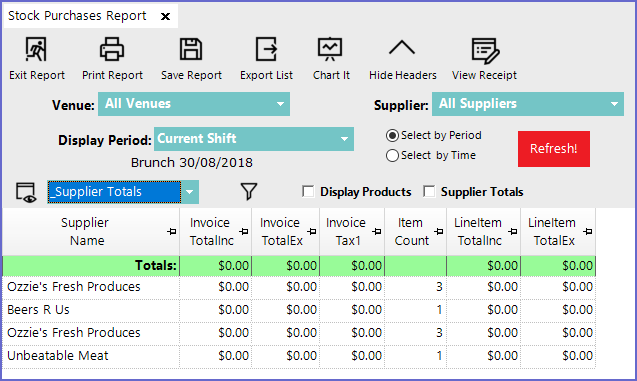Enable the Display Products checkbox
Screen dimensions: 637x381
coord(308,191)
